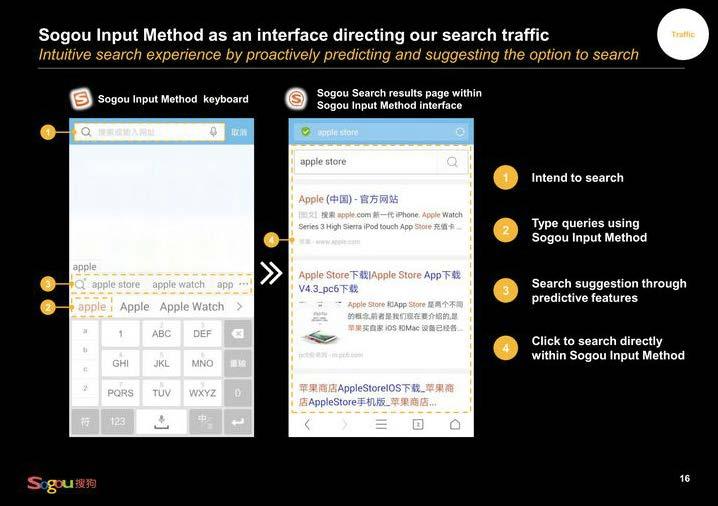
Task: Click the search address input field
Action: click(149, 132)
